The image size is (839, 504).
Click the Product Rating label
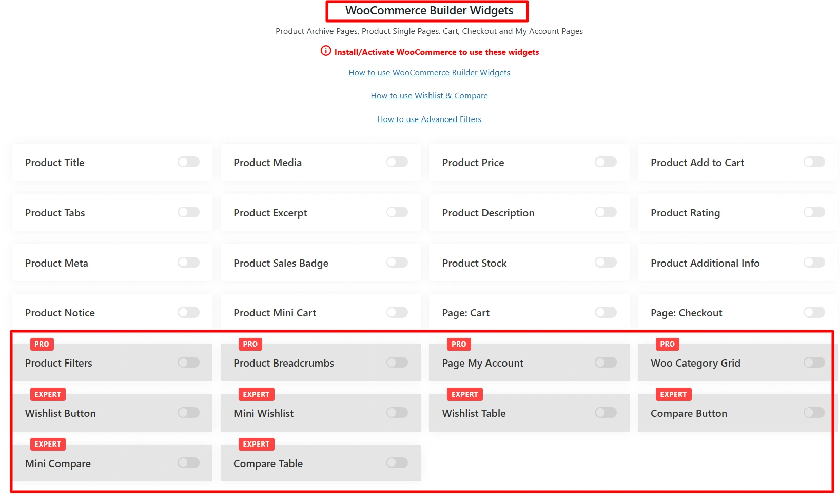[685, 213]
